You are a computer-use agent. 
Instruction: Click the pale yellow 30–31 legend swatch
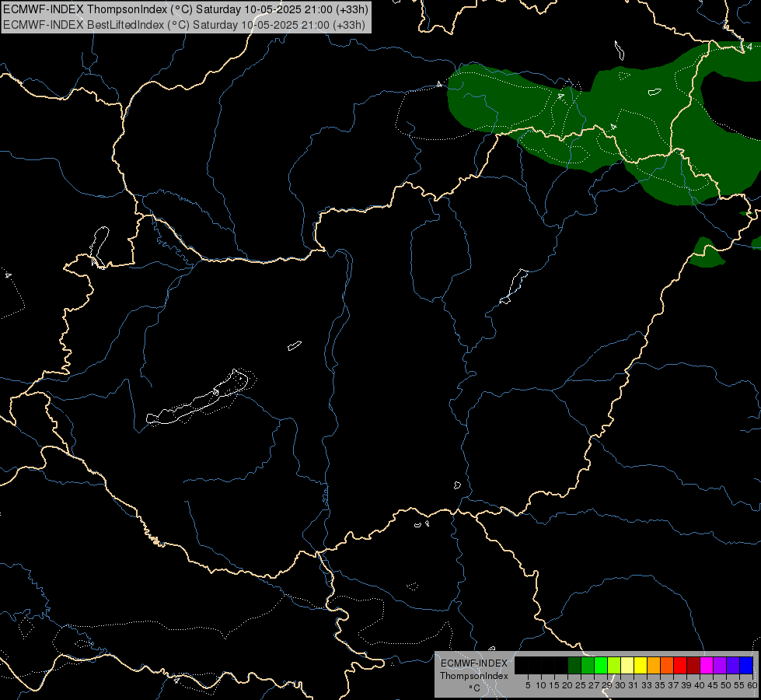tap(627, 665)
